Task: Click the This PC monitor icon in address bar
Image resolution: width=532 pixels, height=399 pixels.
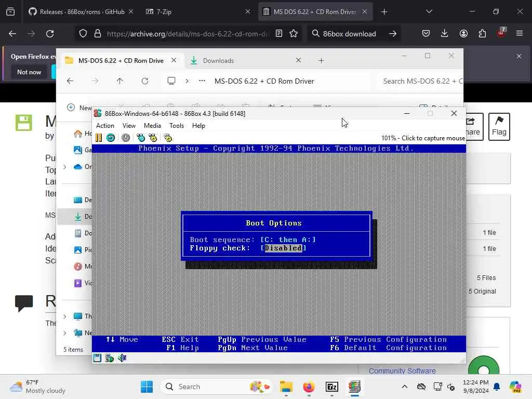Action: (x=171, y=81)
